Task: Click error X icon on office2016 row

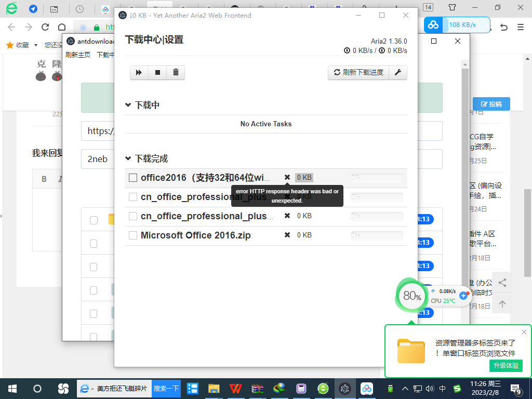Action: point(287,178)
